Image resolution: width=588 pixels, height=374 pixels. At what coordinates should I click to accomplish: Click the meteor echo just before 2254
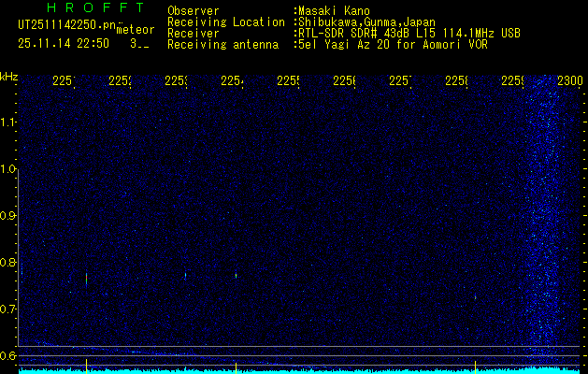(236, 275)
